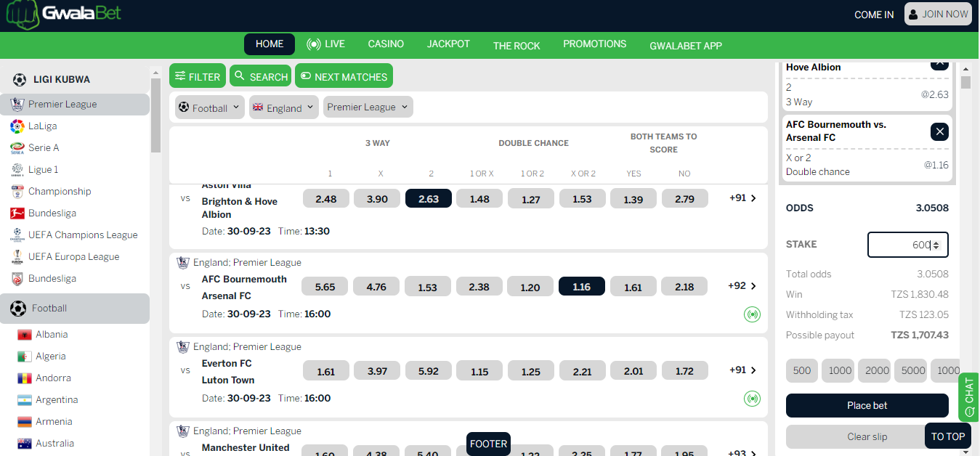Click live stream icon for Everton match
The width and height of the screenshot is (980, 456).
[752, 399]
